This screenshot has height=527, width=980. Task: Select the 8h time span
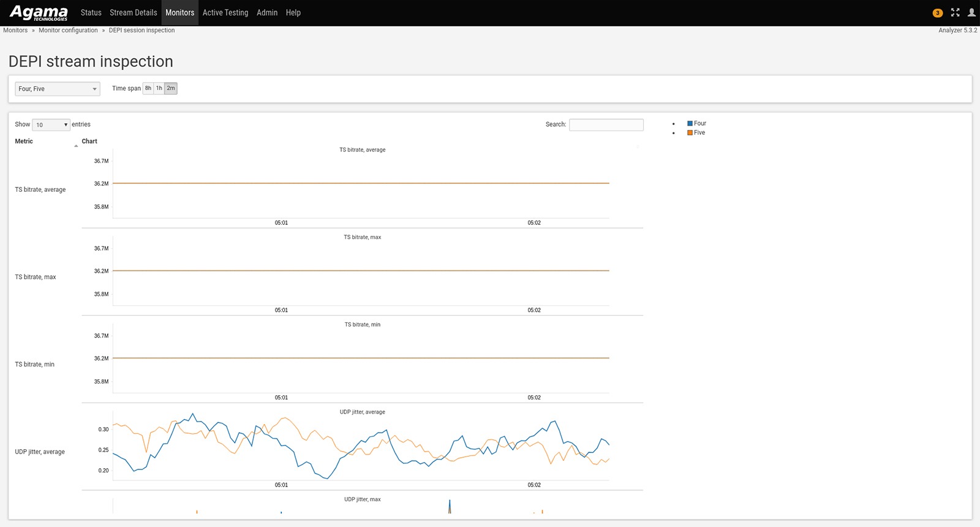148,88
